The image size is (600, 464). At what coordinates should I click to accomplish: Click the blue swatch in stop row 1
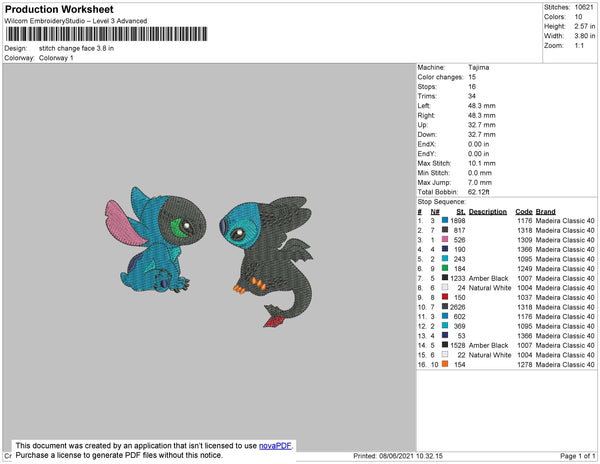(445, 220)
